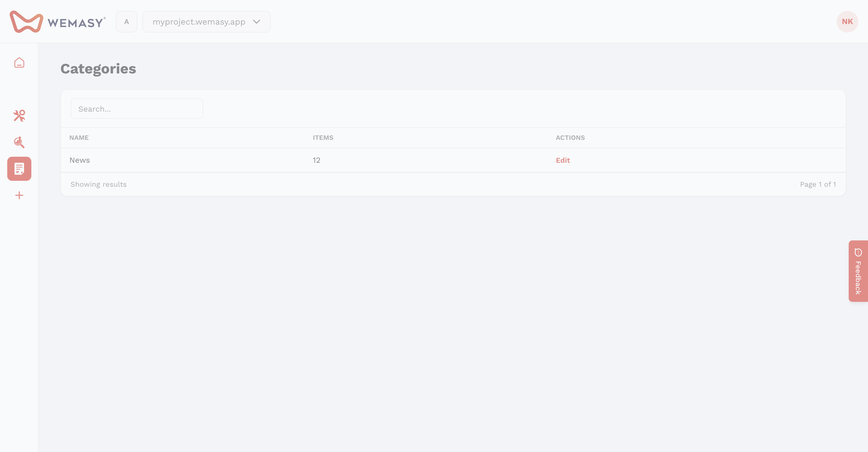This screenshot has width=868, height=452.
Task: Click the plus add icon in sidebar
Action: tap(19, 195)
